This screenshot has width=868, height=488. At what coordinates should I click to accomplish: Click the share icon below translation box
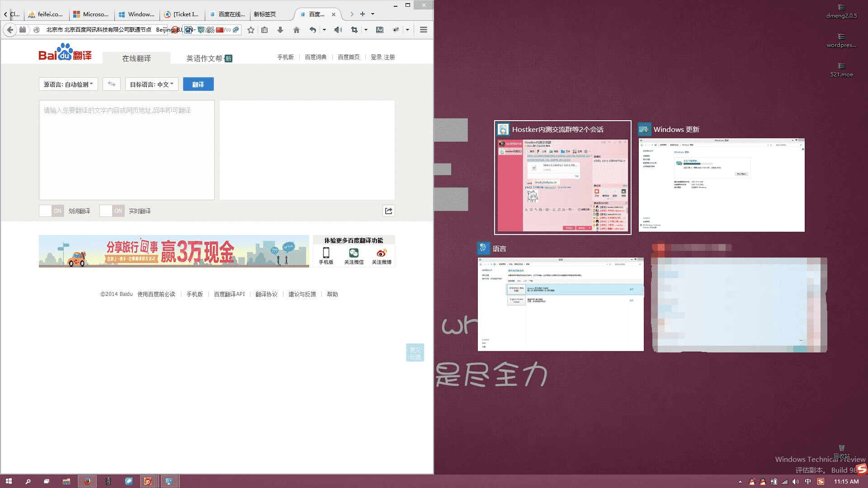pos(388,211)
